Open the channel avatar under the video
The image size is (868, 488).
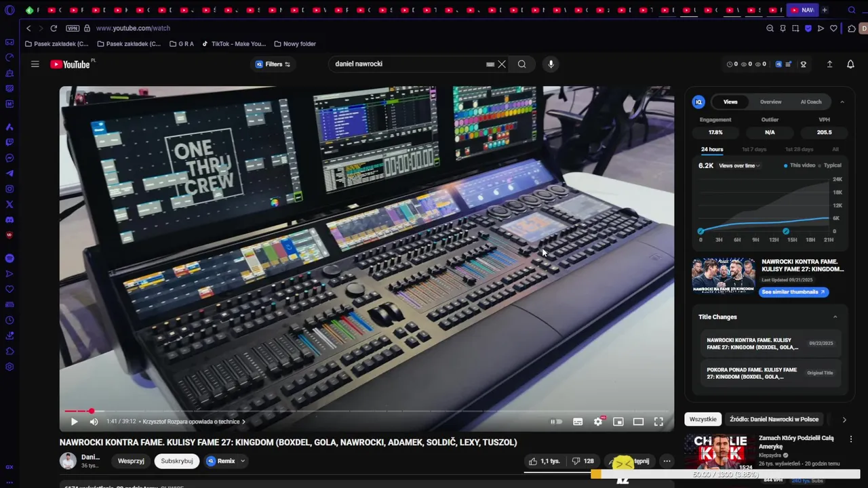[x=68, y=461]
